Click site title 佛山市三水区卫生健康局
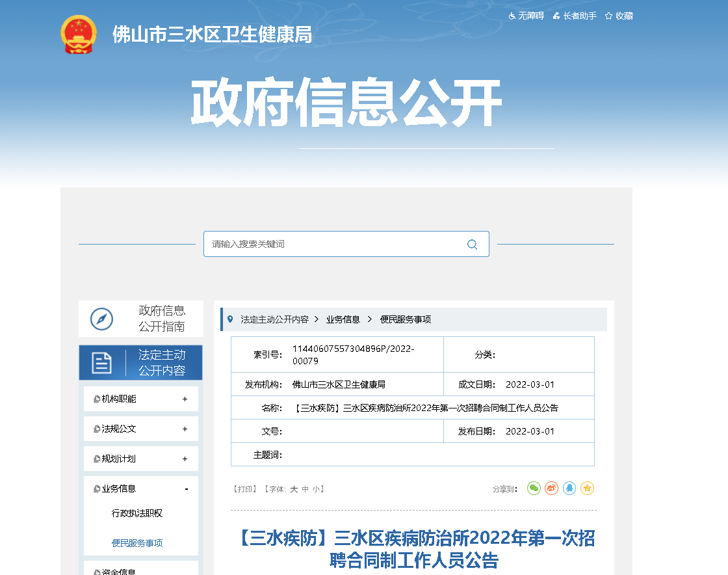 coord(212,35)
